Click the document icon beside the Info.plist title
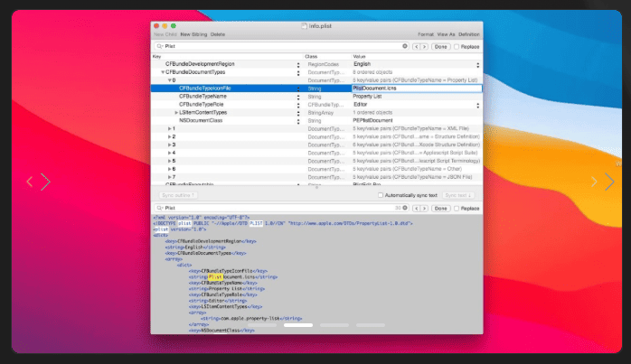This screenshot has width=631, height=364. [305, 26]
